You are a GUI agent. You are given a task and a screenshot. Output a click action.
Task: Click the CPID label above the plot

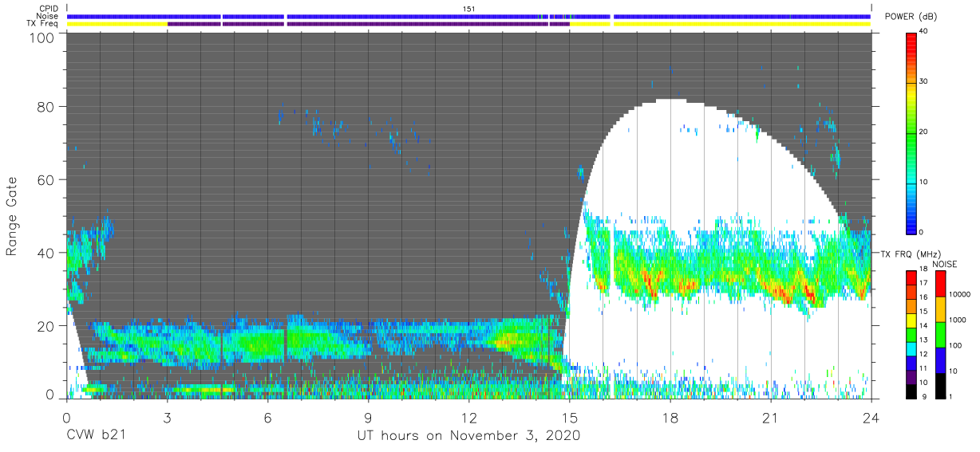click(49, 8)
